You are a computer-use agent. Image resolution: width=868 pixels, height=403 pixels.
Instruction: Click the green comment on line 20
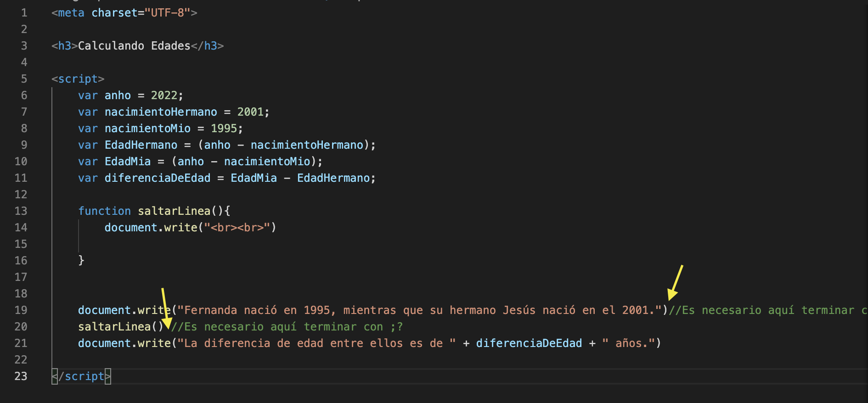tap(287, 327)
